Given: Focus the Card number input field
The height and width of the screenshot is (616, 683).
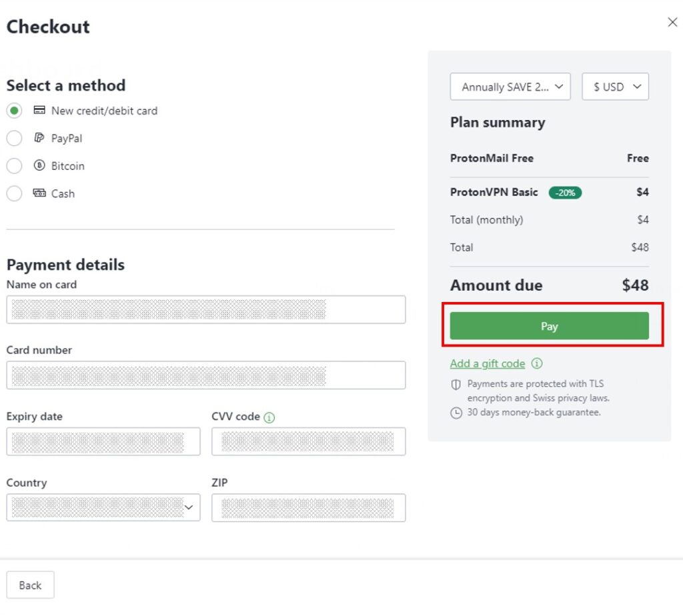Looking at the screenshot, I should [205, 375].
